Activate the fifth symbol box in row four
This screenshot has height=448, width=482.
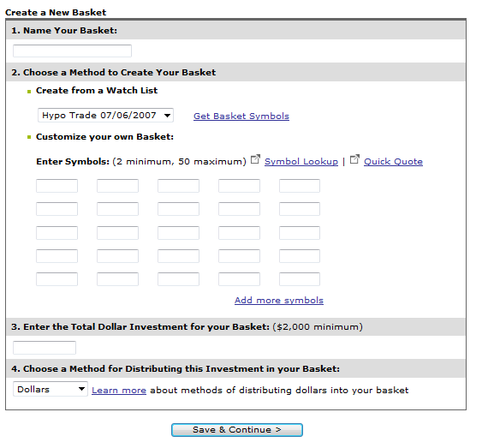tap(300, 256)
